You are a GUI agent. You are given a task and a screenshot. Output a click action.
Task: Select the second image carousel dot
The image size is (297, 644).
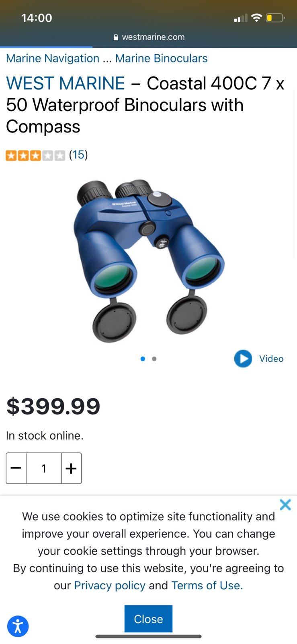(154, 359)
